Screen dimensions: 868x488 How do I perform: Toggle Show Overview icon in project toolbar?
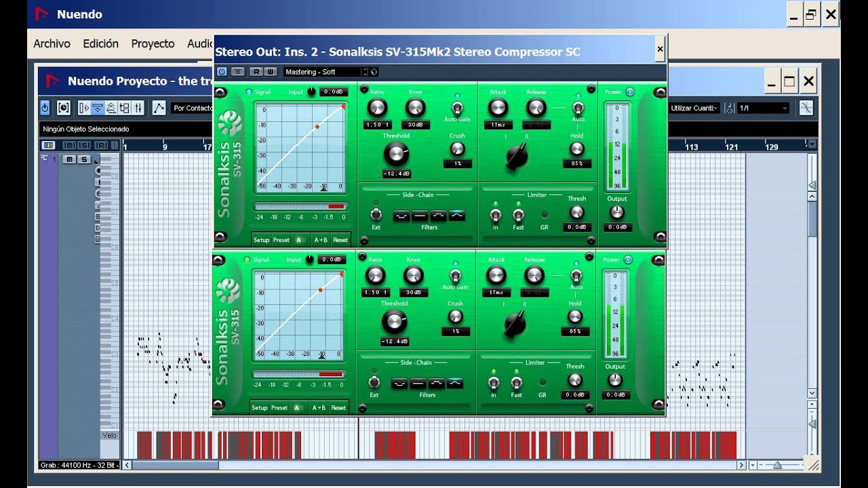coord(111,108)
